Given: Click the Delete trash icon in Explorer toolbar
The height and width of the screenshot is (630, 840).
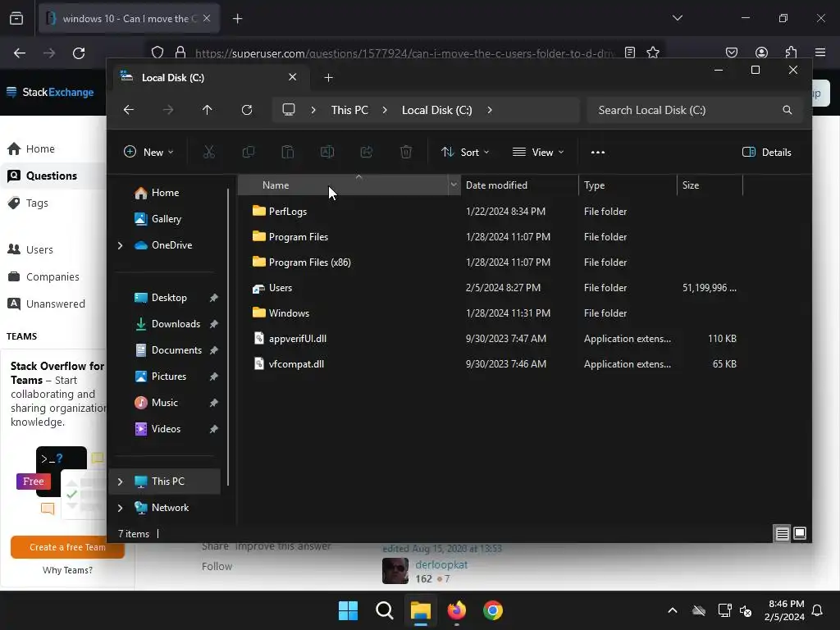Looking at the screenshot, I should 406,152.
